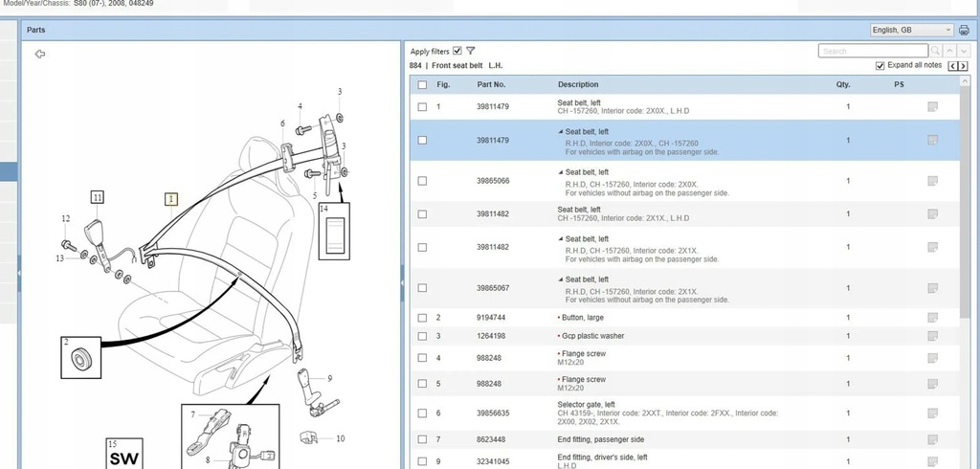
Task: Click into the Search field
Action: [x=873, y=51]
